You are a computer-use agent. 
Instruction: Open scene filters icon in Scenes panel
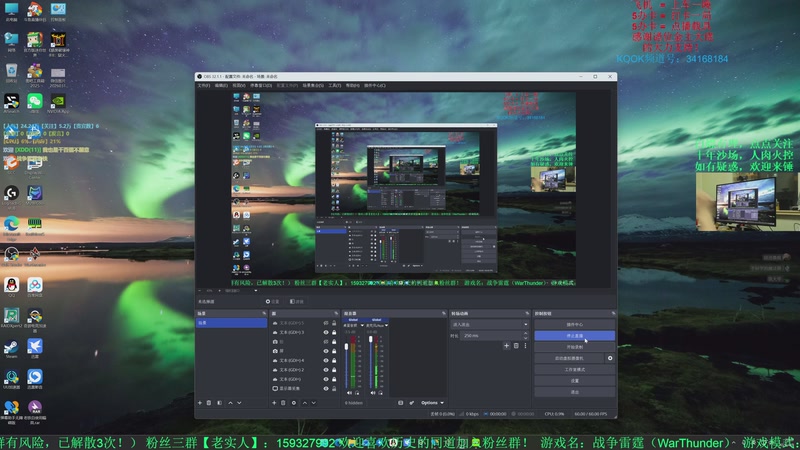coord(219,403)
